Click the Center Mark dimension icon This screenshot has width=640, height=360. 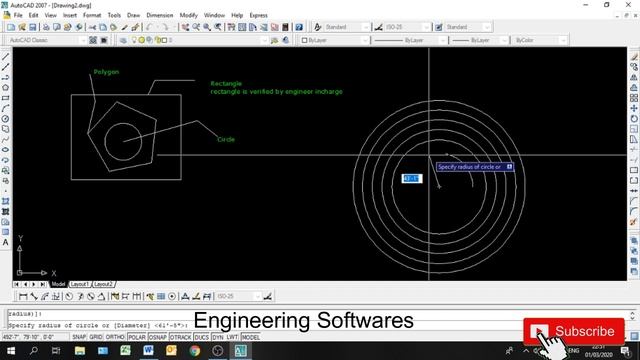172,296
